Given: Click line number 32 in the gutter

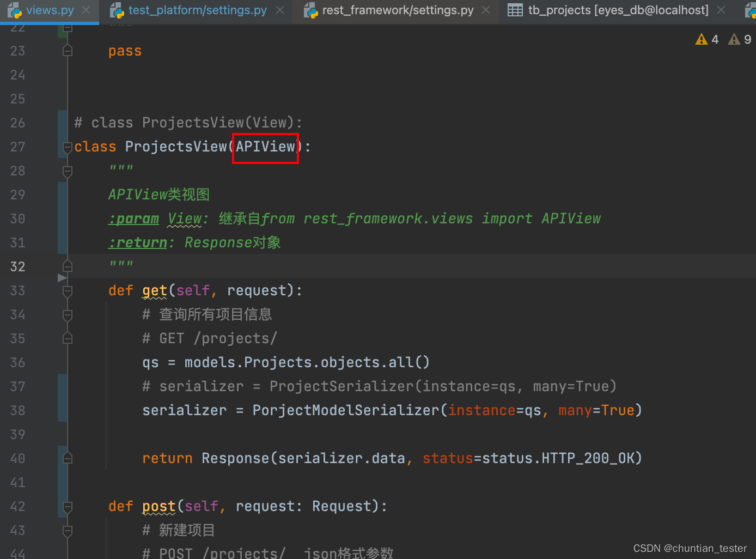Looking at the screenshot, I should (17, 266).
